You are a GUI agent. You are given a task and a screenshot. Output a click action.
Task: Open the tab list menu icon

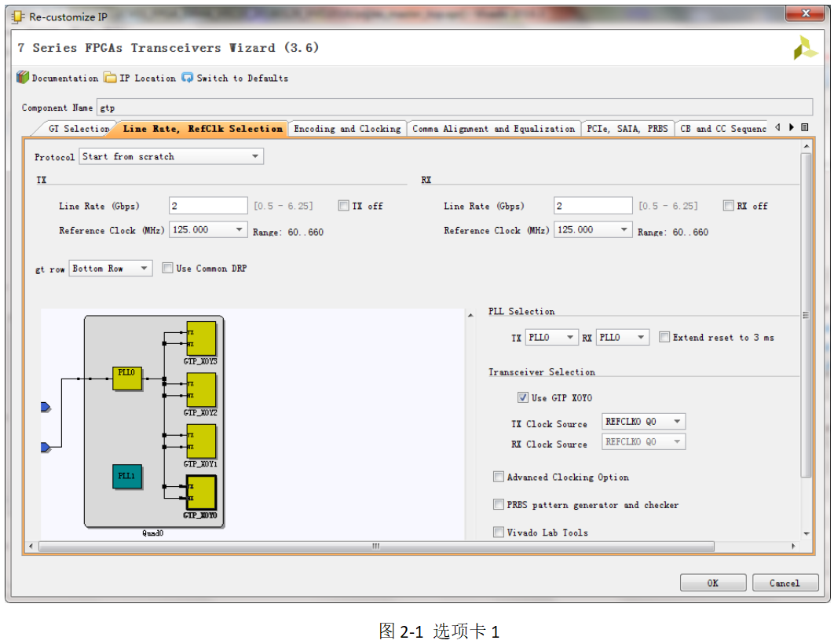click(x=805, y=128)
